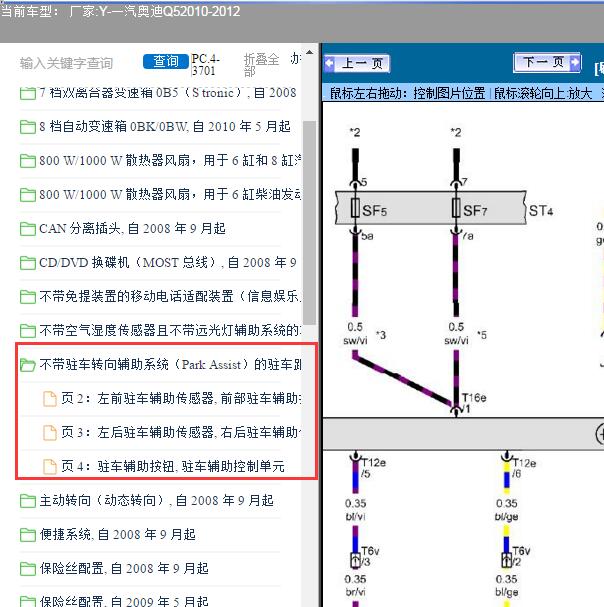
Task: Click left arrow icon on 上一页 button
Action: pyautogui.click(x=330, y=63)
